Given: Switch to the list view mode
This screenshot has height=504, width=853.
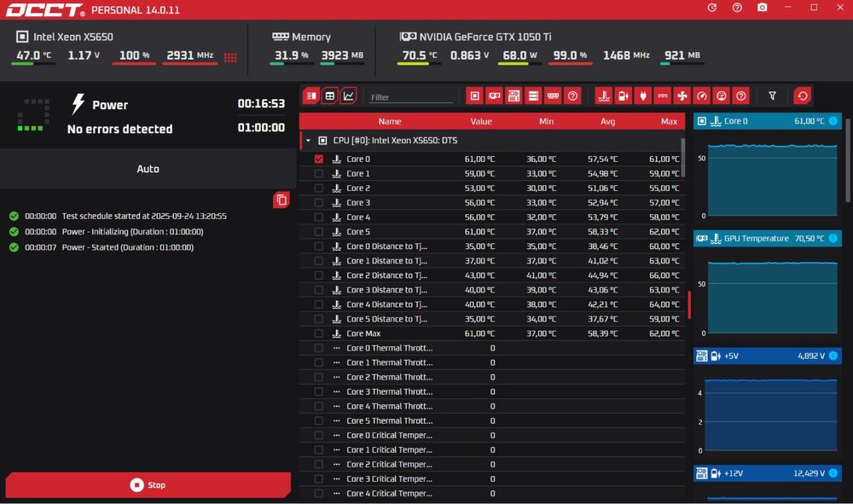Looking at the screenshot, I should [311, 96].
